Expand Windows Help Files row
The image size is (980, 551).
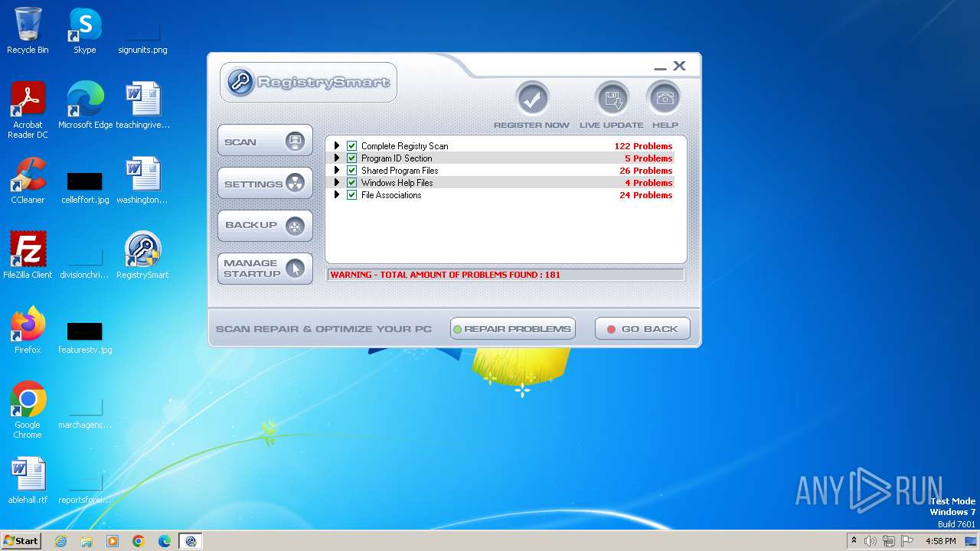337,182
